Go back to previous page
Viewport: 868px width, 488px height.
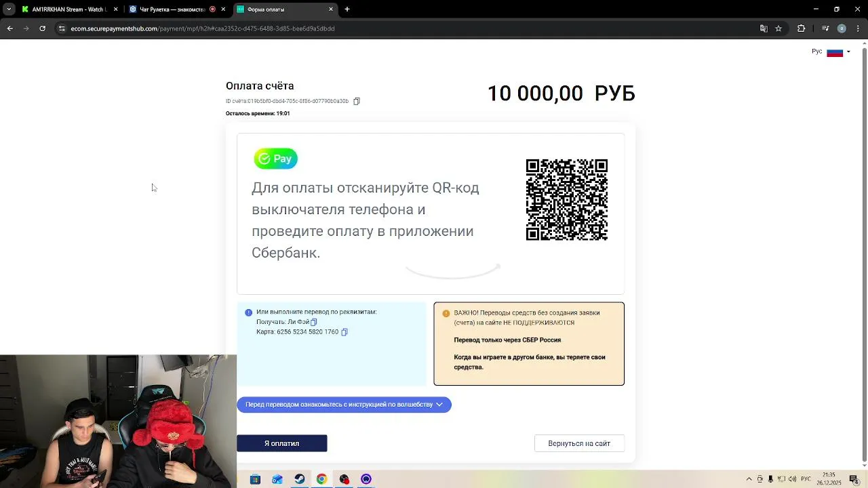(9, 28)
